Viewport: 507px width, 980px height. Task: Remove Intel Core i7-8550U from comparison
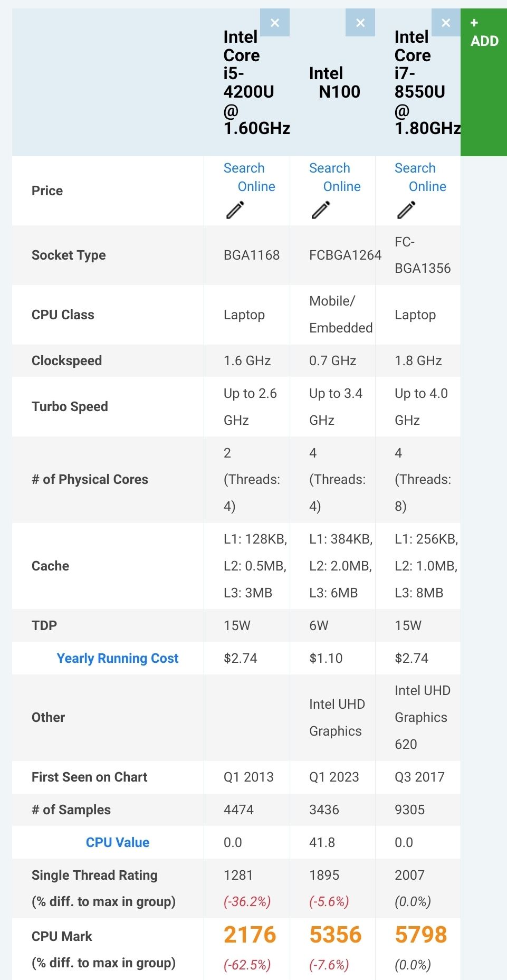(446, 23)
